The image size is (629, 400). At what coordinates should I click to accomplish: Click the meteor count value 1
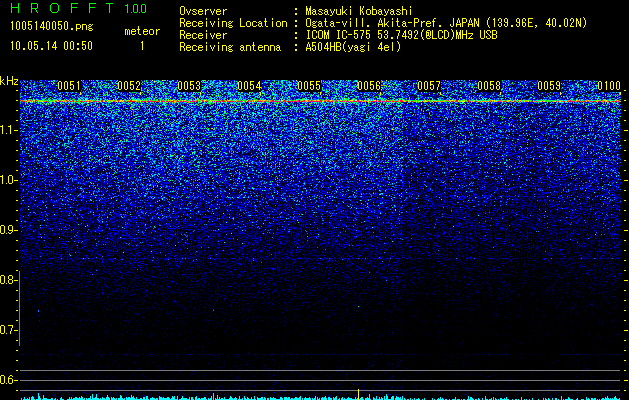[142, 46]
